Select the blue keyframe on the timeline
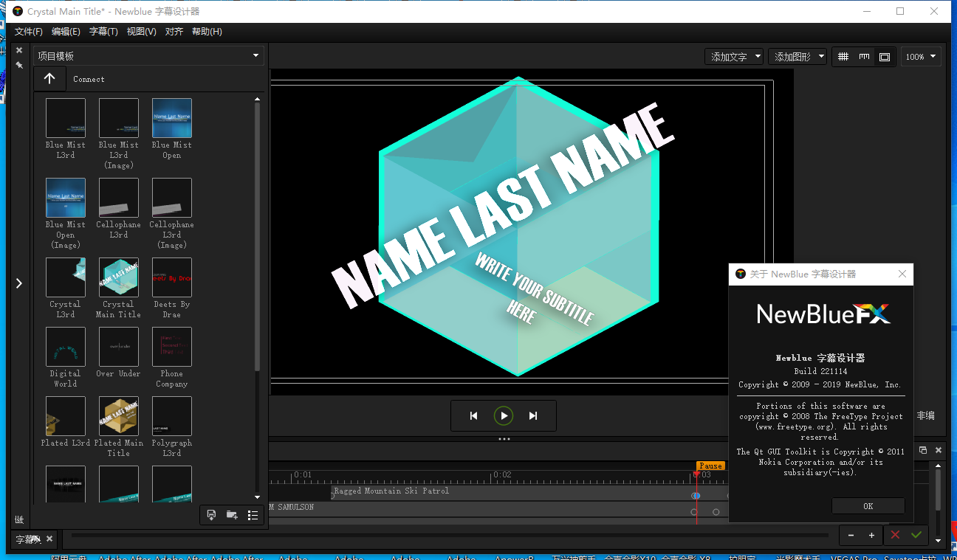This screenshot has height=560, width=957. tap(696, 496)
